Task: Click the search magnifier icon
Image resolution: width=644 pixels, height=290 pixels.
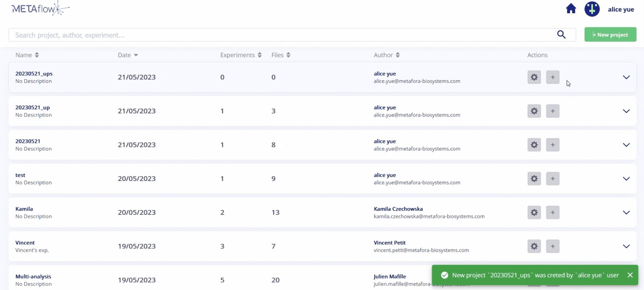Action: coord(561,35)
